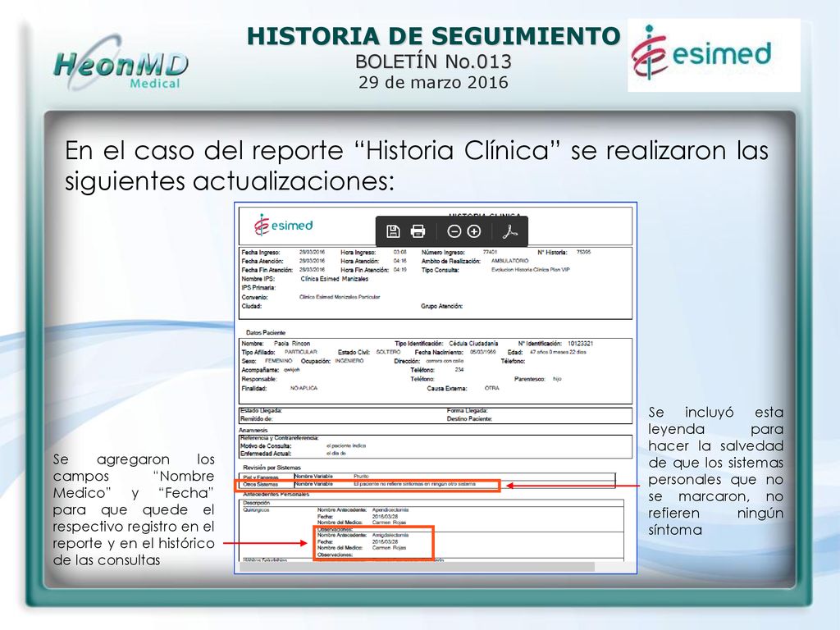
Task: Click the 'Datos Paciente' section heading
Action: pyautogui.click(x=266, y=333)
